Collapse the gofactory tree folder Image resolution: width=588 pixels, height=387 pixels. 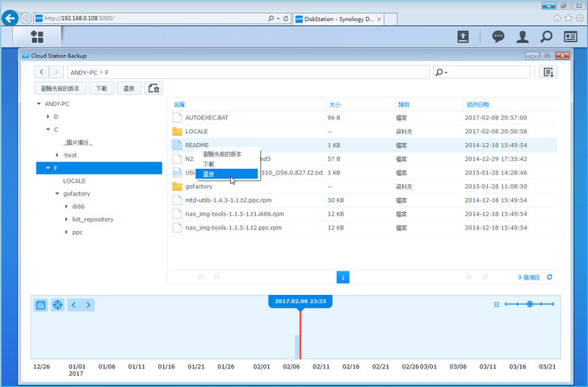[57, 194]
